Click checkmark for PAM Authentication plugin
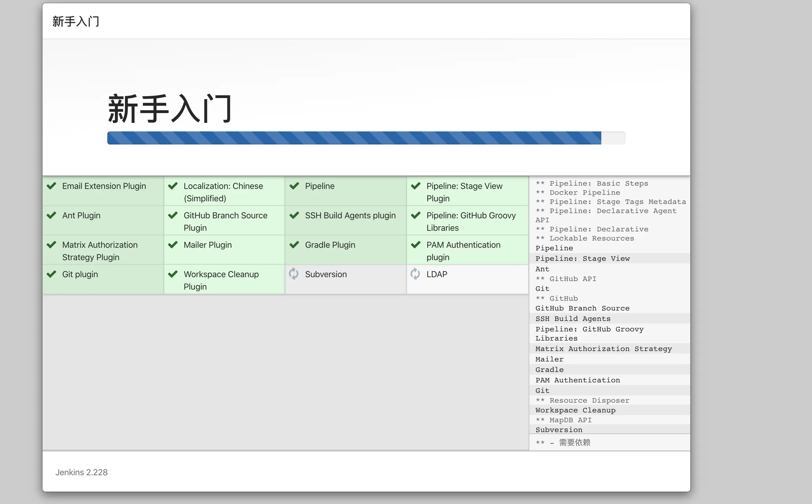 (x=416, y=245)
